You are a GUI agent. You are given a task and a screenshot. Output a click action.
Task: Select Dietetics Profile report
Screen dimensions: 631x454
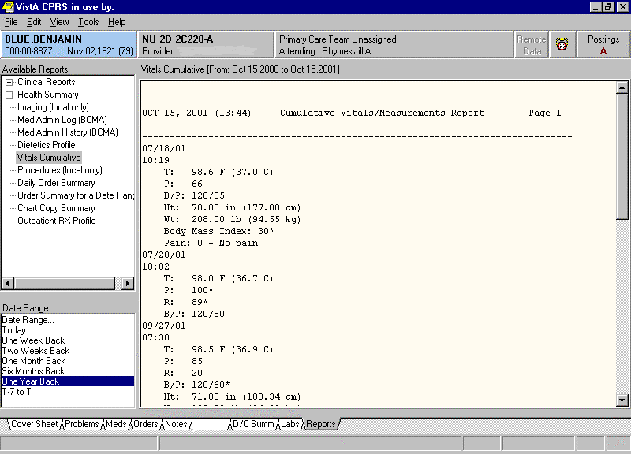(46, 144)
